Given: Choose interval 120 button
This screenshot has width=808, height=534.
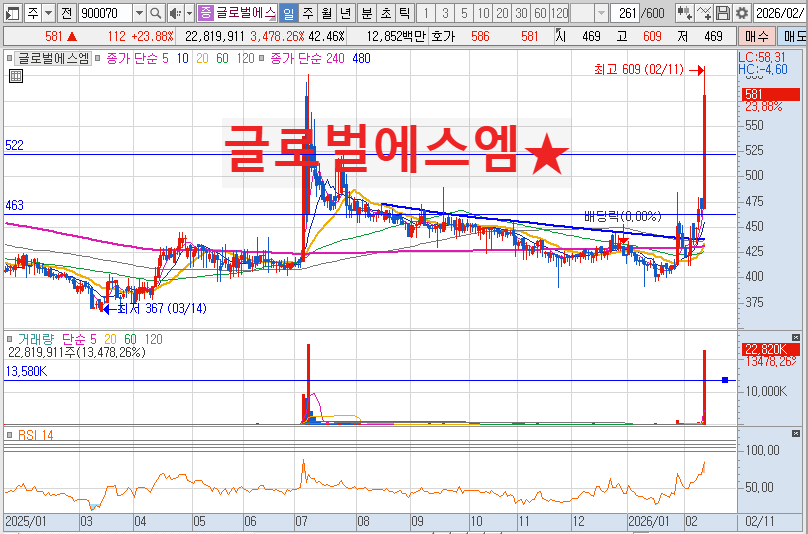Looking at the screenshot, I should (x=560, y=13).
